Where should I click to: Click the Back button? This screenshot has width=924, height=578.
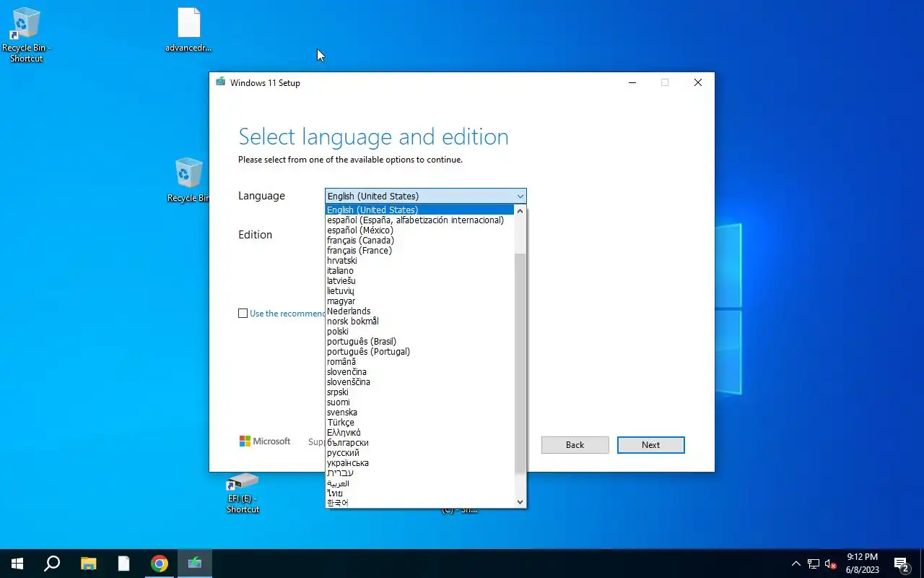(x=575, y=445)
